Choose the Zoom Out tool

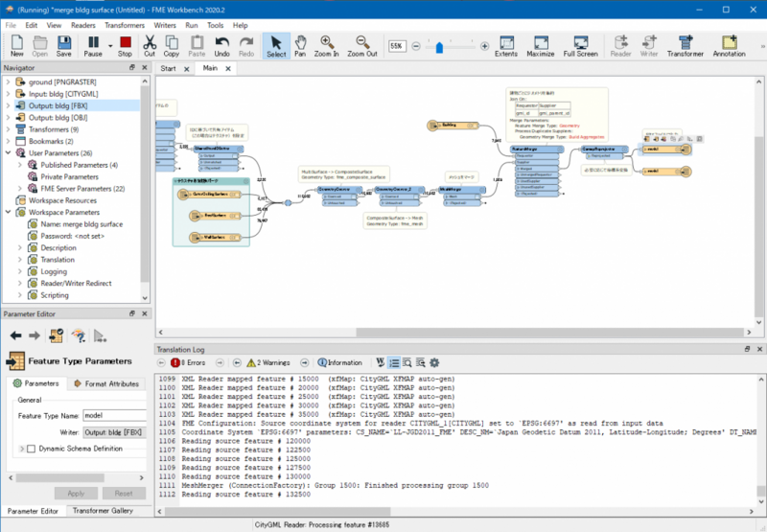[362, 46]
